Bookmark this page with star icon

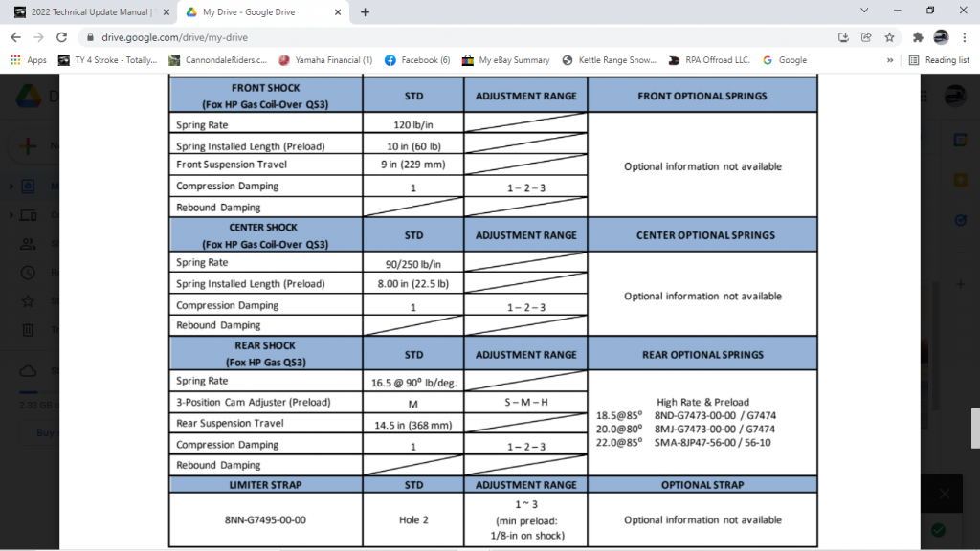pos(889,37)
